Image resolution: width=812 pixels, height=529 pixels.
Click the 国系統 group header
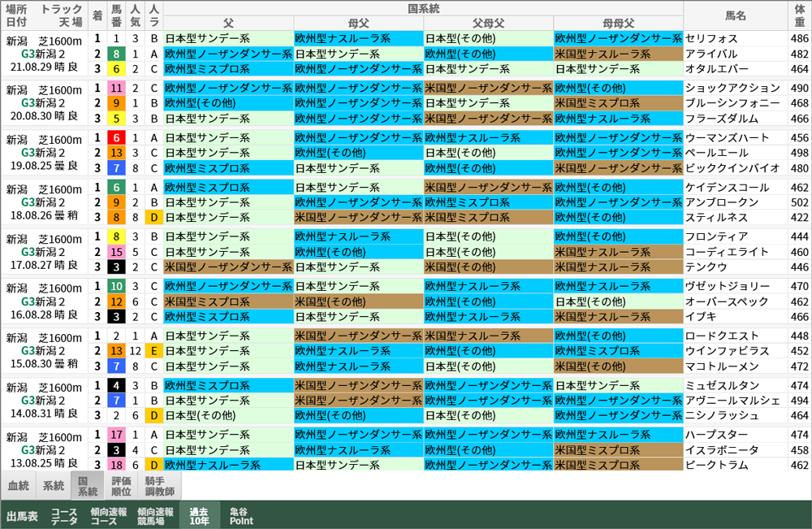coord(424,9)
